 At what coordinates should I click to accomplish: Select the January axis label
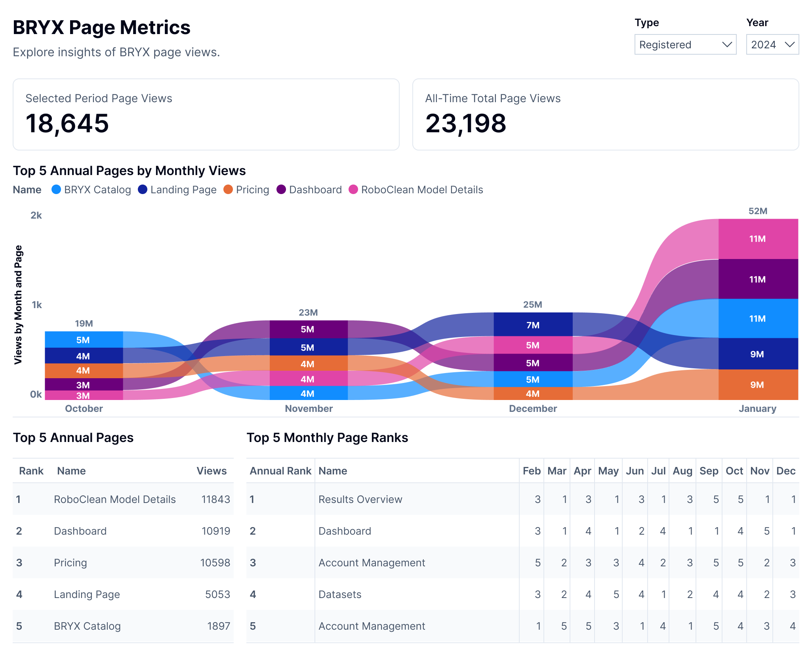(x=758, y=409)
